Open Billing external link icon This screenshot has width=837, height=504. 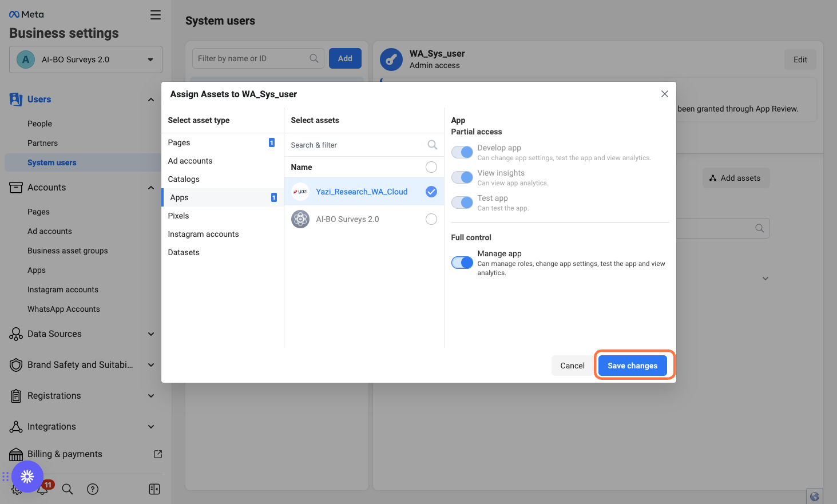[158, 454]
